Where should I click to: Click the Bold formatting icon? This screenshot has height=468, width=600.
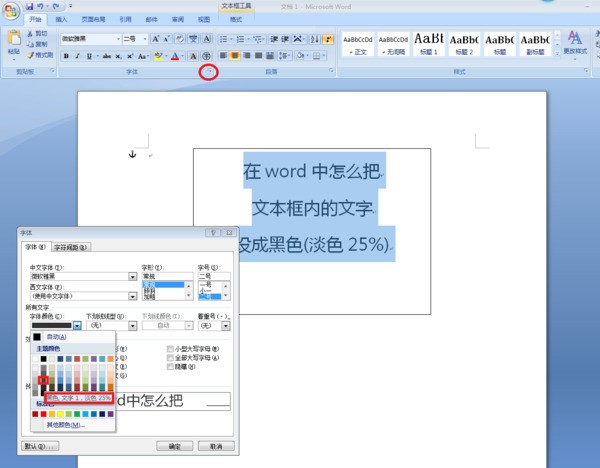click(66, 56)
